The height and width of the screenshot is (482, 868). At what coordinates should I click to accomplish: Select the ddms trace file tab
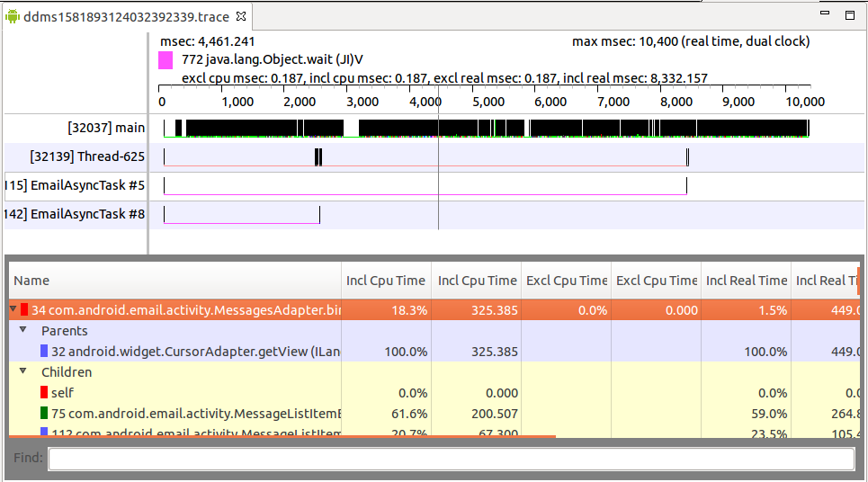coord(126,16)
